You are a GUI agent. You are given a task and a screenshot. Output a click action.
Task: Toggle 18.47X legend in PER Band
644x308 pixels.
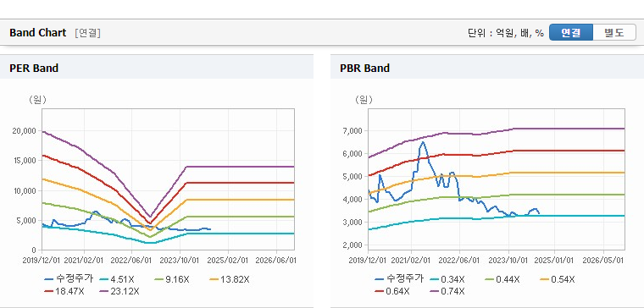[64, 291]
